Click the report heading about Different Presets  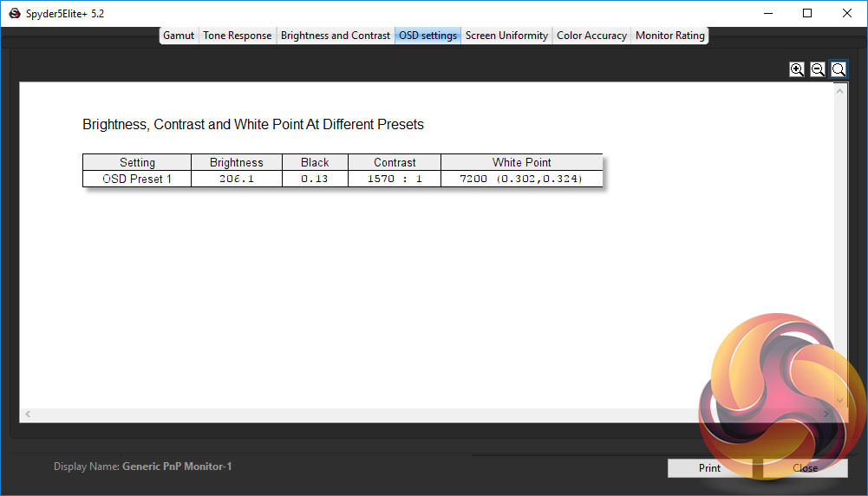253,125
